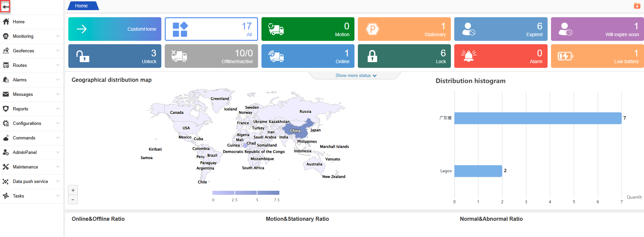644x237 pixels.
Task: Click the map legend color gradient bar
Action: (246, 193)
